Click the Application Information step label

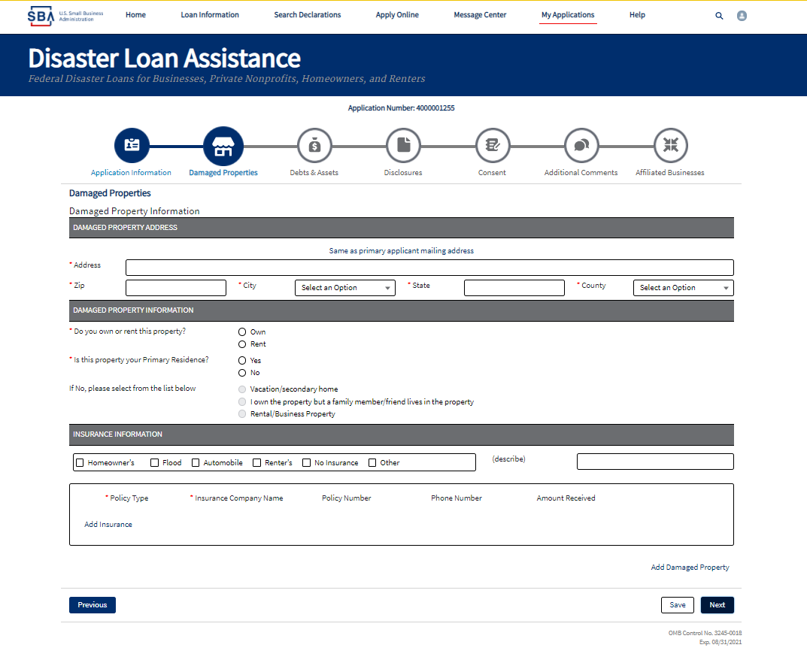tap(131, 173)
